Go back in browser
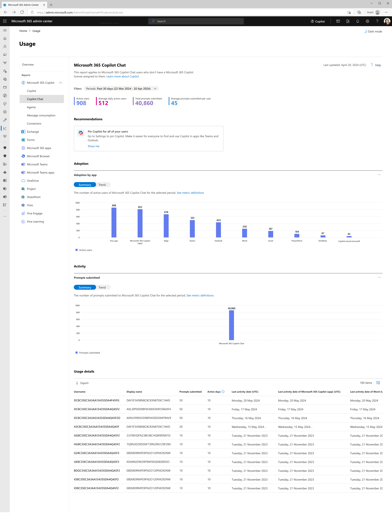This screenshot has height=532, width=392. [6, 12]
